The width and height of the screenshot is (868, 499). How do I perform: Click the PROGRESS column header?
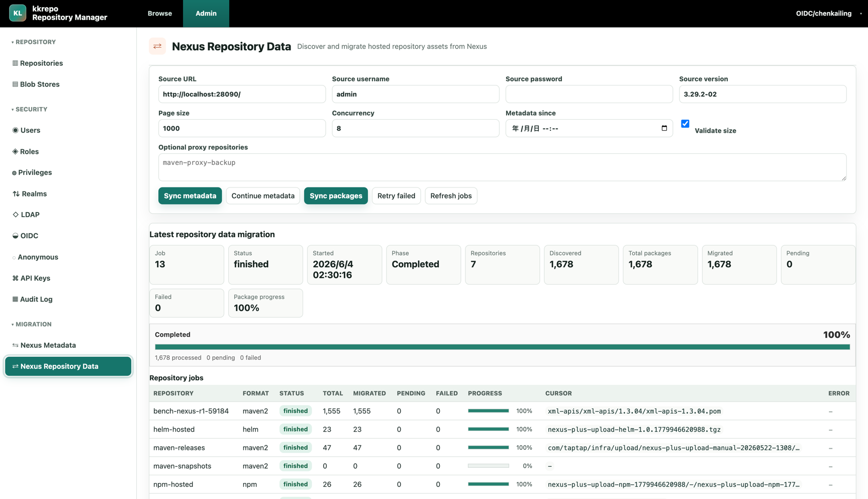[x=485, y=393]
